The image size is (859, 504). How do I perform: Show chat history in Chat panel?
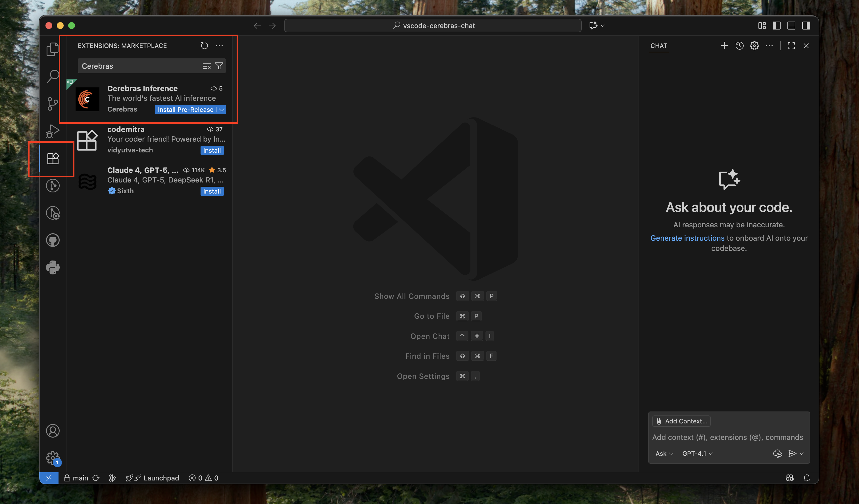pos(739,46)
